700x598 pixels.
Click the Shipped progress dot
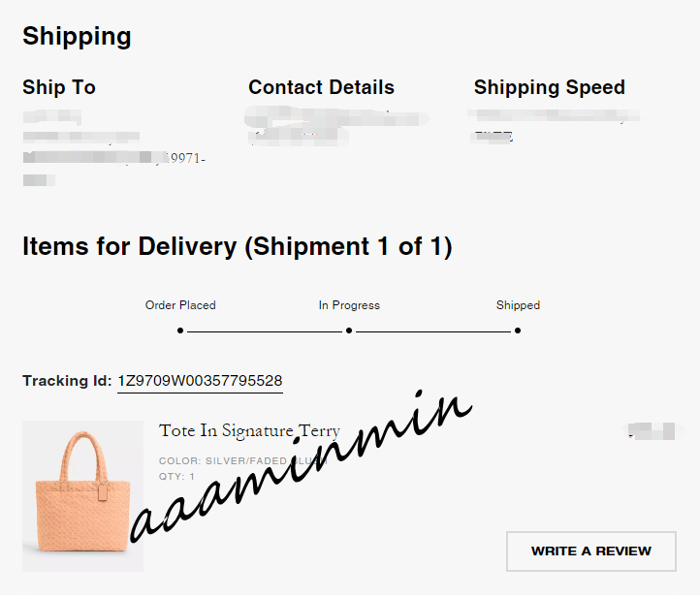pyautogui.click(x=518, y=330)
